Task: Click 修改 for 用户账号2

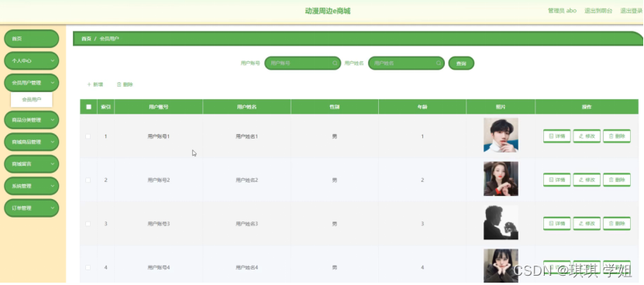Action: pyautogui.click(x=587, y=180)
